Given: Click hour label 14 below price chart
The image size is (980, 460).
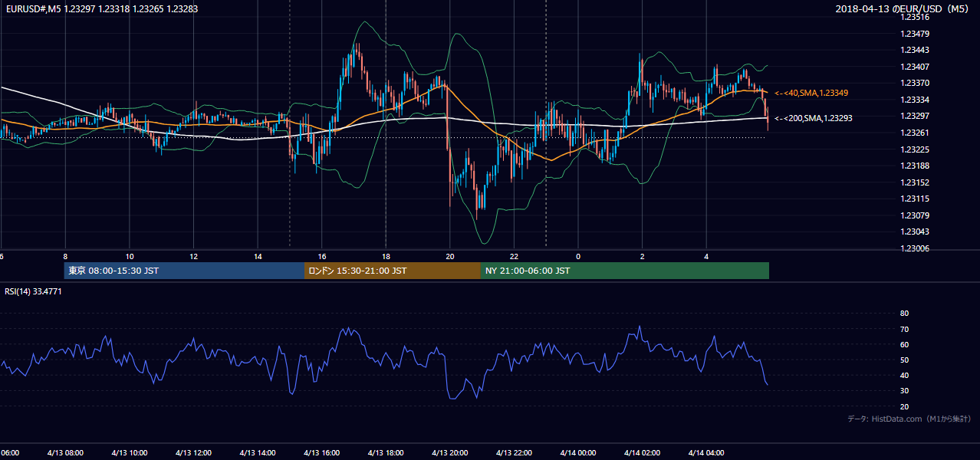Looking at the screenshot, I should tap(258, 257).
